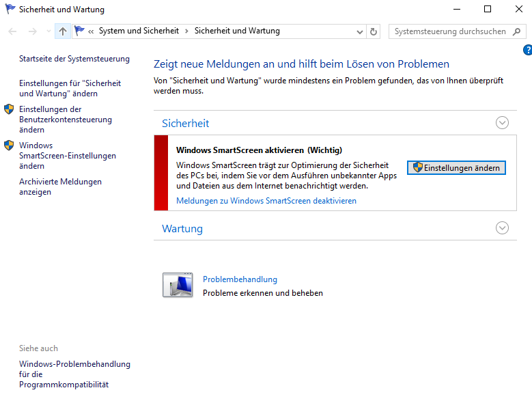Open Meldungen zu Windows SmartScreen deaktivieren link

click(x=266, y=201)
